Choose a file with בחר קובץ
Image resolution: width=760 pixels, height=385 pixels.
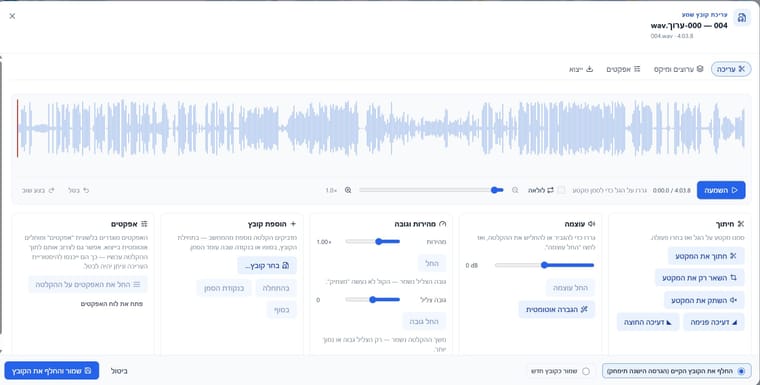coord(267,266)
